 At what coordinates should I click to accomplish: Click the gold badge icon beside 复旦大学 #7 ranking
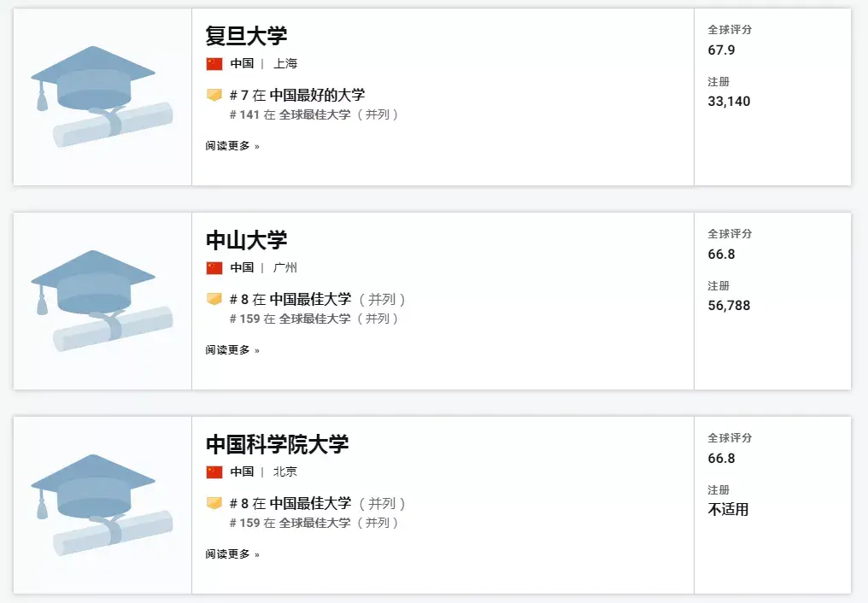point(214,95)
